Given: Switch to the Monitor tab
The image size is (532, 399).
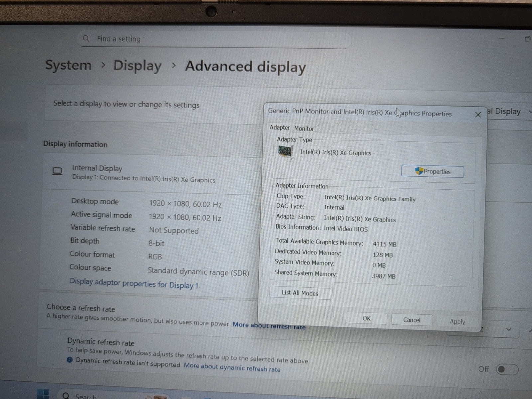Looking at the screenshot, I should coord(304,129).
